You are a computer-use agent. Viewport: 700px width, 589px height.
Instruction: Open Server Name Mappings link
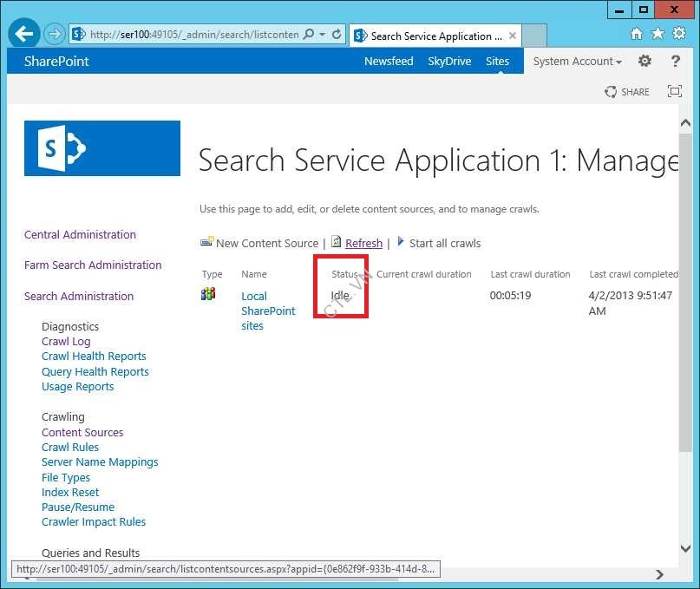tap(100, 462)
